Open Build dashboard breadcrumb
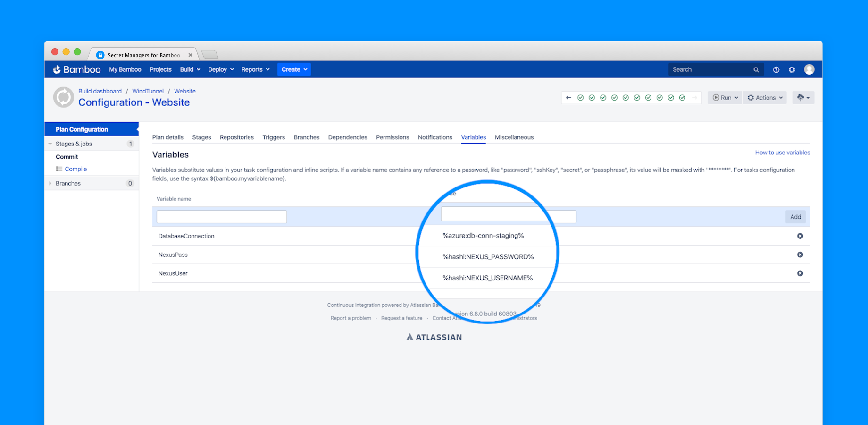This screenshot has width=868, height=425. 100,91
